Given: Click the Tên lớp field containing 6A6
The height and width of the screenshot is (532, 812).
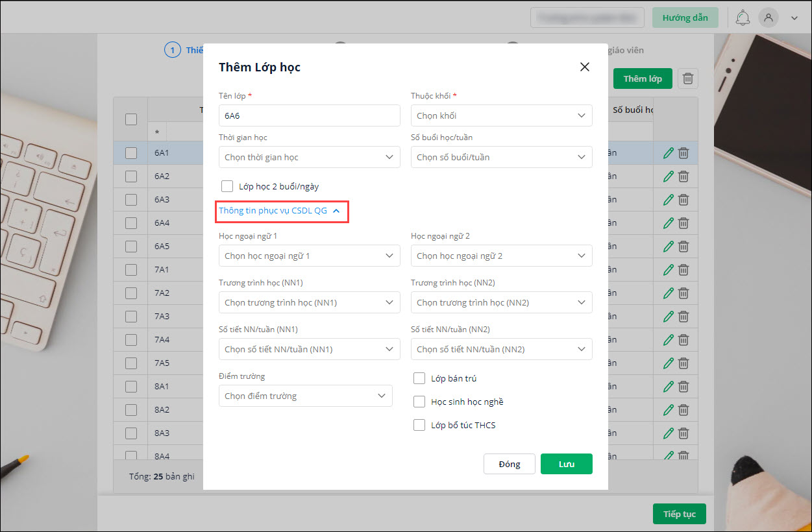Looking at the screenshot, I should point(310,115).
